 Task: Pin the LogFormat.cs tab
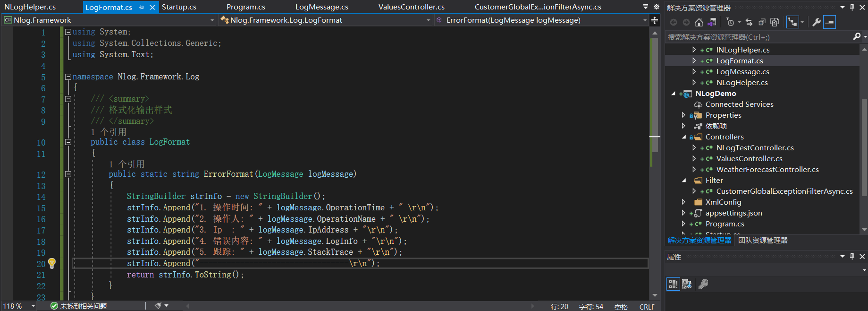pos(141,7)
